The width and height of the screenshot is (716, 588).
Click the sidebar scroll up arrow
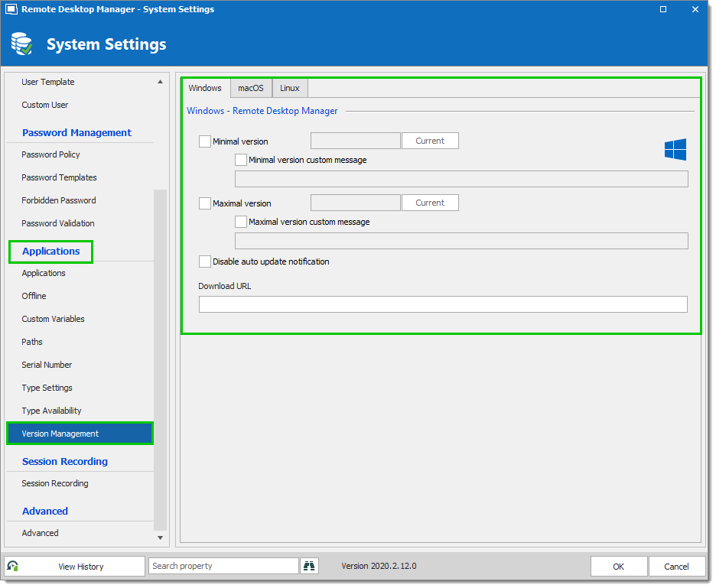161,82
